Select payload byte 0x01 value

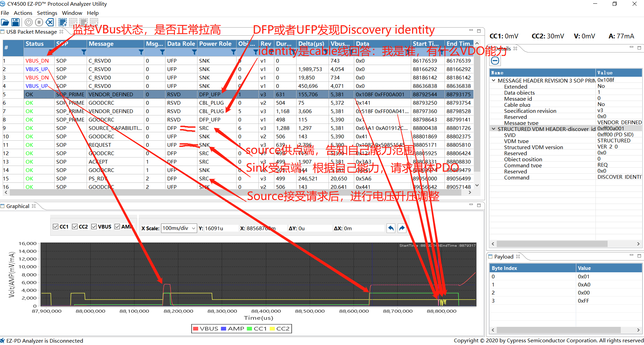[584, 276]
